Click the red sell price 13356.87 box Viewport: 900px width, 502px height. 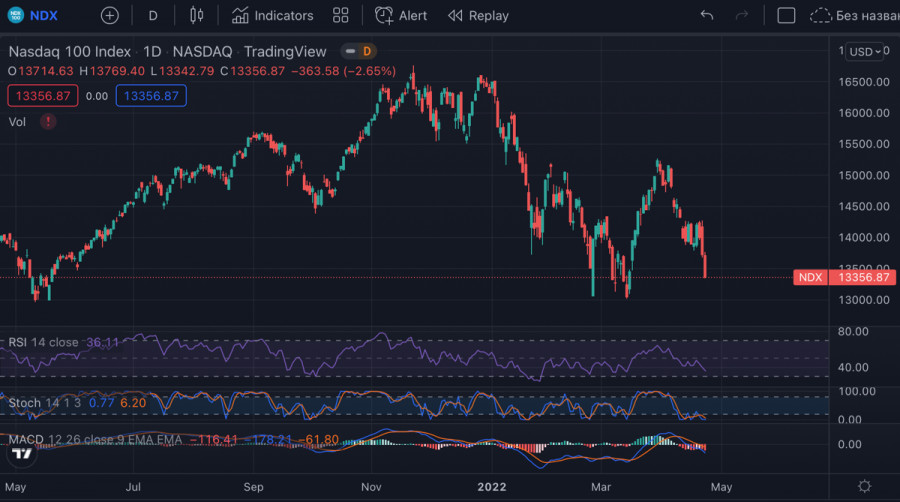click(42, 96)
